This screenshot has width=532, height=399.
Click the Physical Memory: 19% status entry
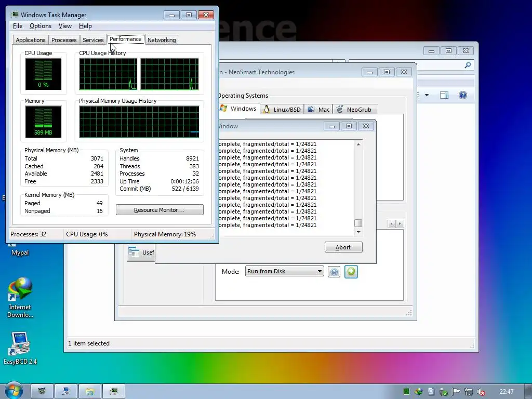tap(165, 234)
